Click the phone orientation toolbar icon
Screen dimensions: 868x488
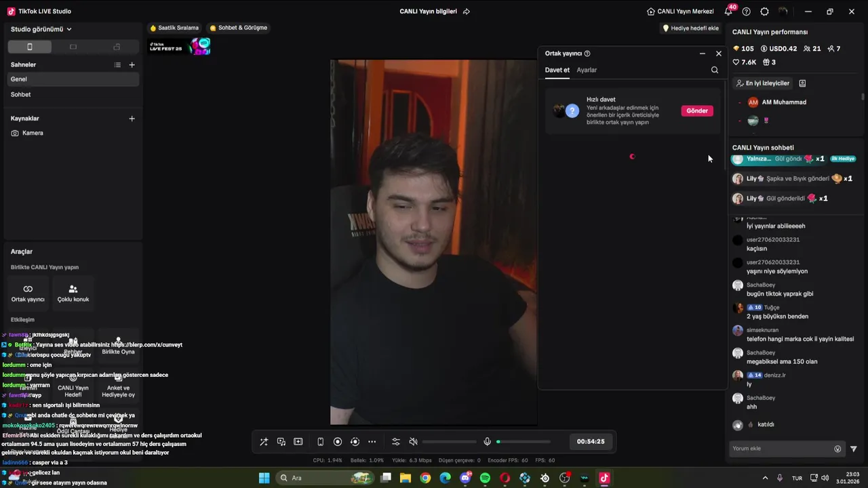tap(320, 442)
